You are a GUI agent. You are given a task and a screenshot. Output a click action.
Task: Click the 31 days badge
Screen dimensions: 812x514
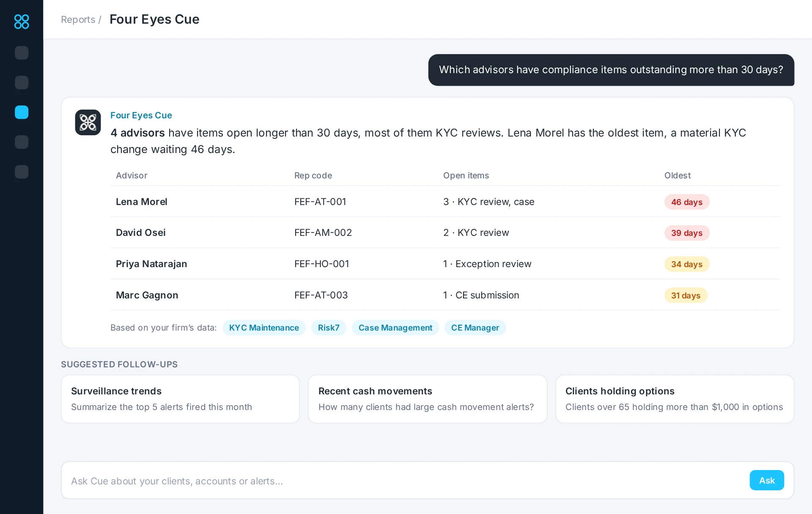(686, 295)
